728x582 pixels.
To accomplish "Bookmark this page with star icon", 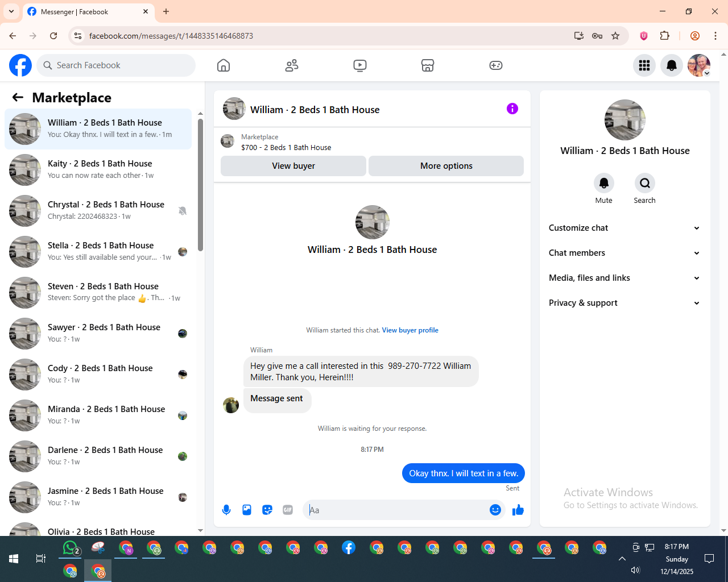I will (x=615, y=36).
